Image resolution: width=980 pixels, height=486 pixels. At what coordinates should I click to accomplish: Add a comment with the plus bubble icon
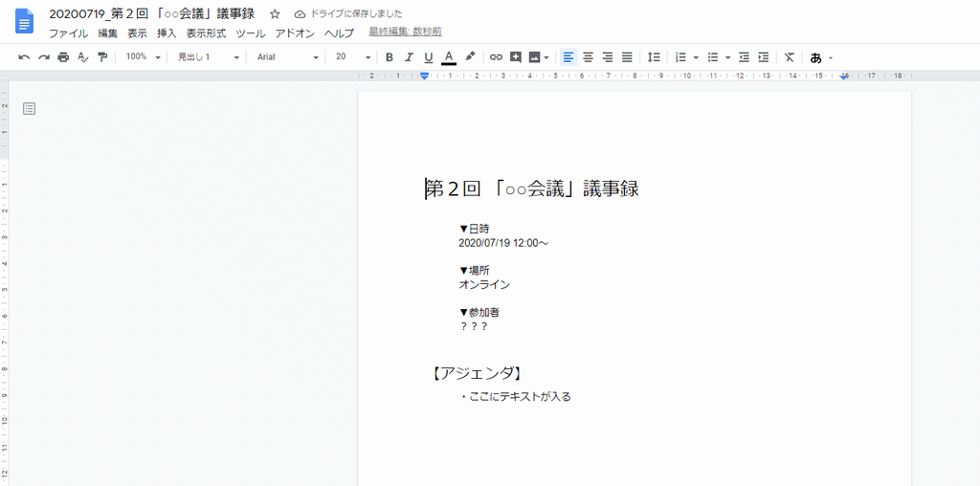coord(516,57)
